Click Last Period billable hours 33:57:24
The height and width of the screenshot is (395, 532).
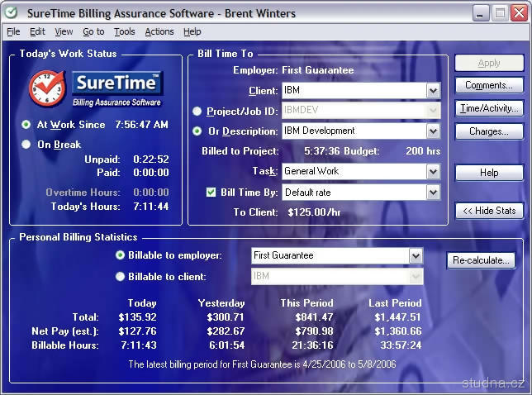click(401, 345)
